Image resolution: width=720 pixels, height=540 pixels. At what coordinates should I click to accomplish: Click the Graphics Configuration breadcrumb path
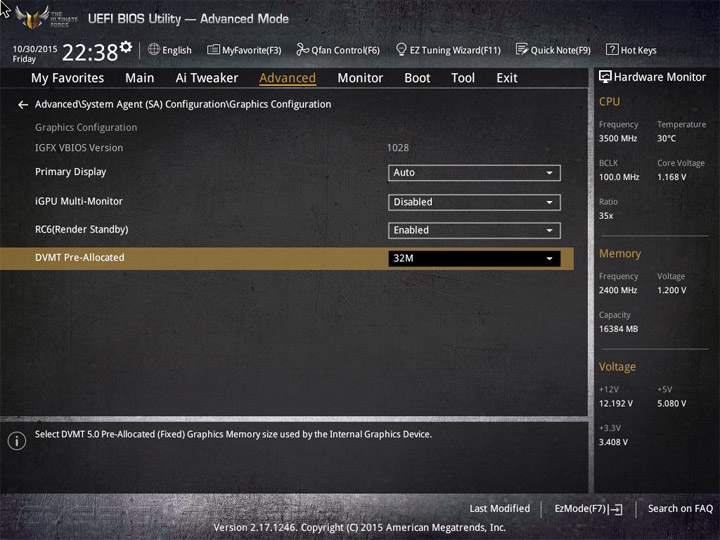point(183,105)
